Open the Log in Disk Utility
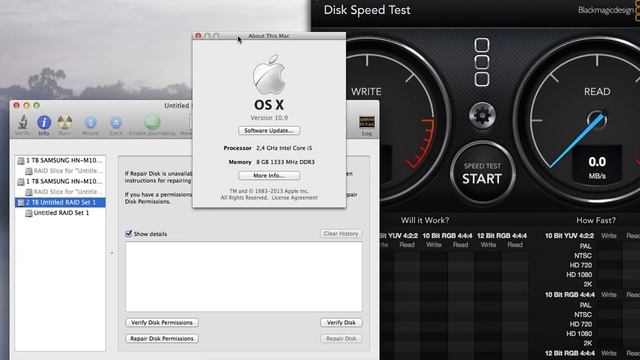 (x=367, y=125)
